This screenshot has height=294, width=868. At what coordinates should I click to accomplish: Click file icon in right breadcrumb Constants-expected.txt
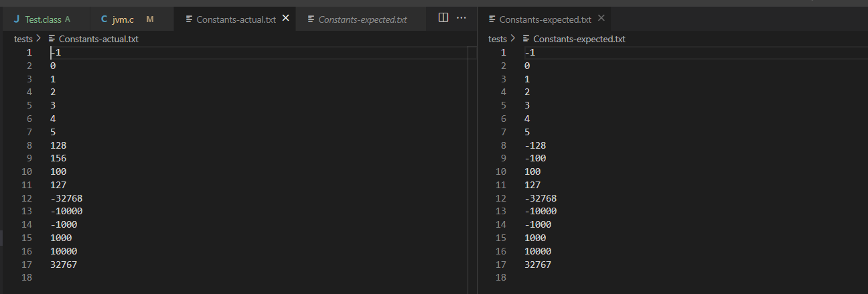526,39
